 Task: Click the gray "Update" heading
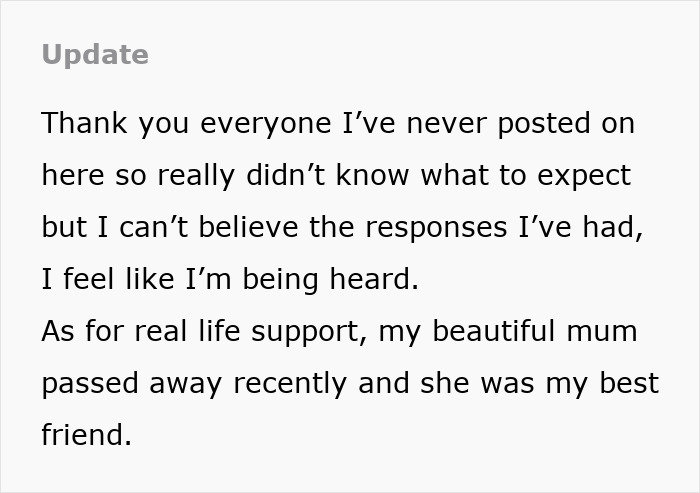(x=95, y=55)
